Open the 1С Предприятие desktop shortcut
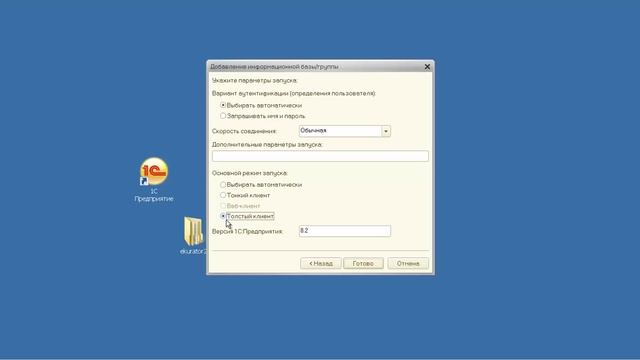This screenshot has width=640, height=360. [154, 180]
